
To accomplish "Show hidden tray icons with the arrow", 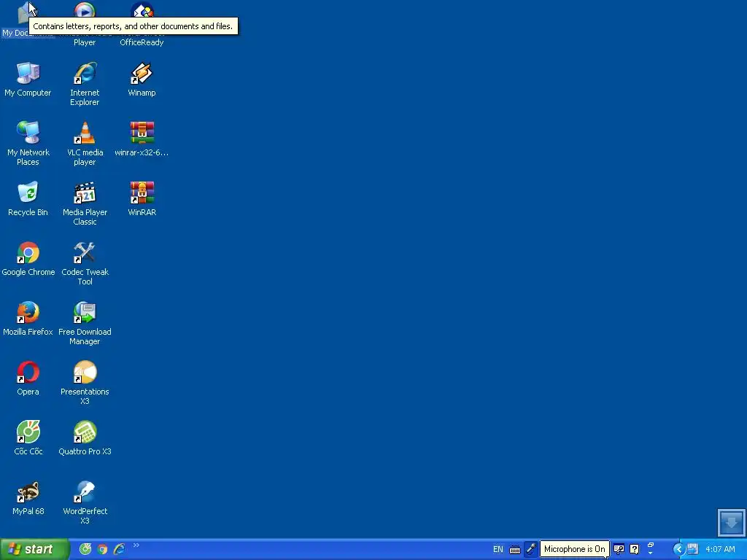I will (x=679, y=549).
